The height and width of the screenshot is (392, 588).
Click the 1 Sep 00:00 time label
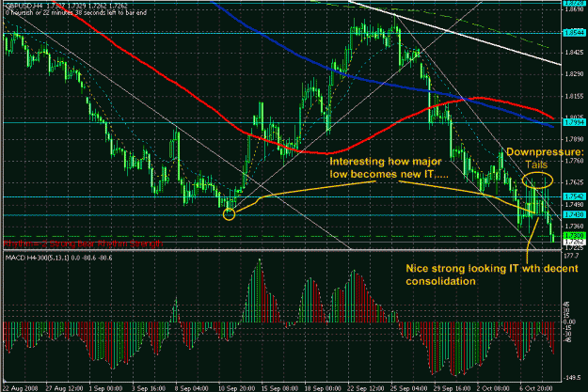105,388
